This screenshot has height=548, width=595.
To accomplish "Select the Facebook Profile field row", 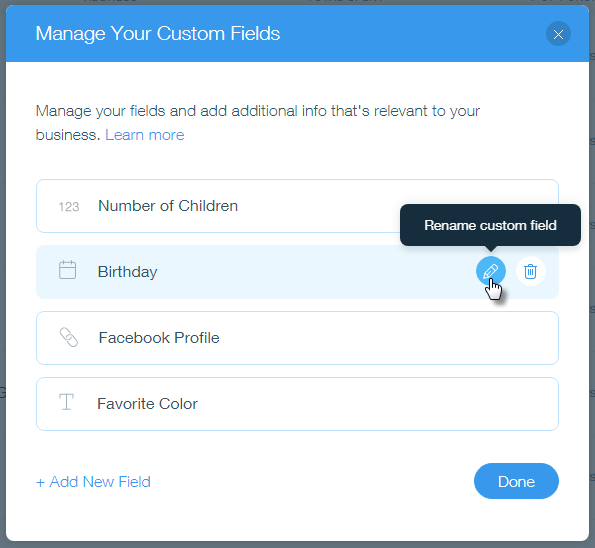I will (297, 338).
